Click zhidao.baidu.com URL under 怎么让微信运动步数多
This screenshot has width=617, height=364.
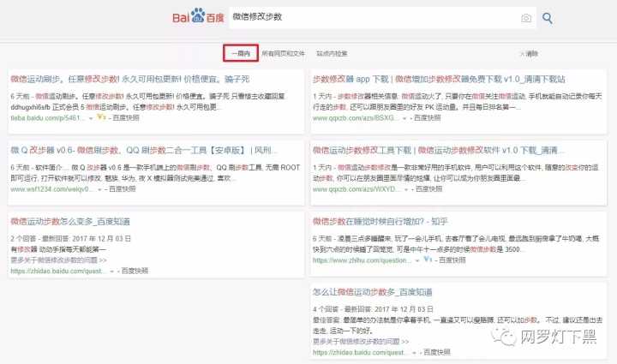pyautogui.click(x=360, y=352)
